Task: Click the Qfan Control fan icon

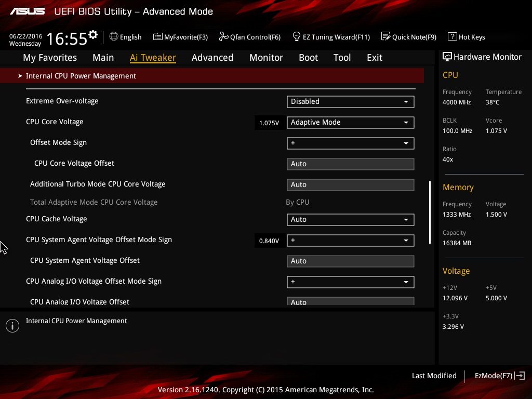Action: tap(223, 36)
